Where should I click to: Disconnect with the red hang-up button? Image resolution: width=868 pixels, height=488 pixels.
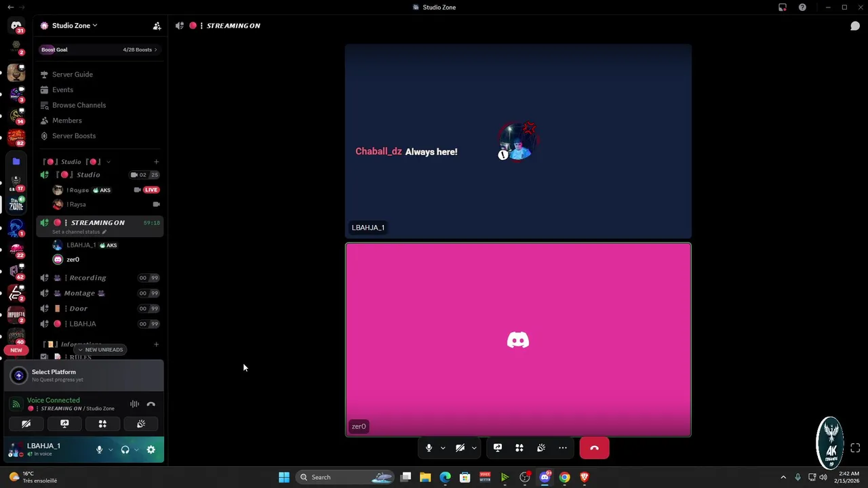tap(595, 448)
